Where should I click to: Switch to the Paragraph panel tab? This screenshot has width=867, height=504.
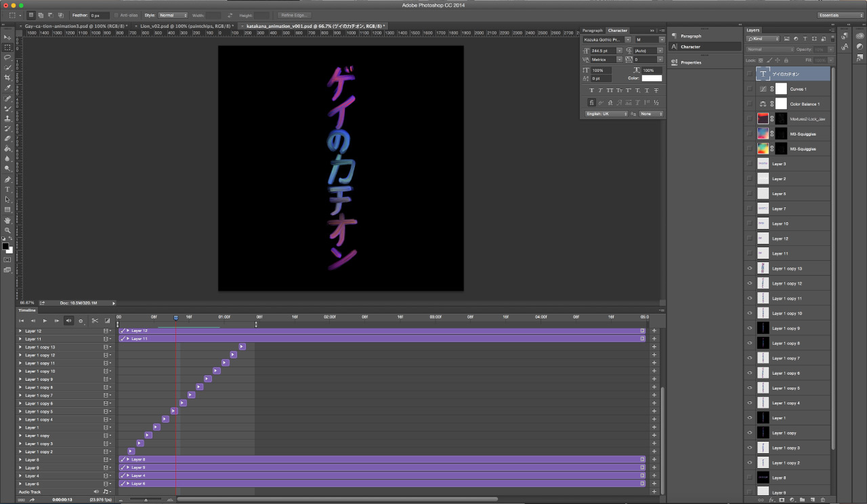[x=592, y=30]
